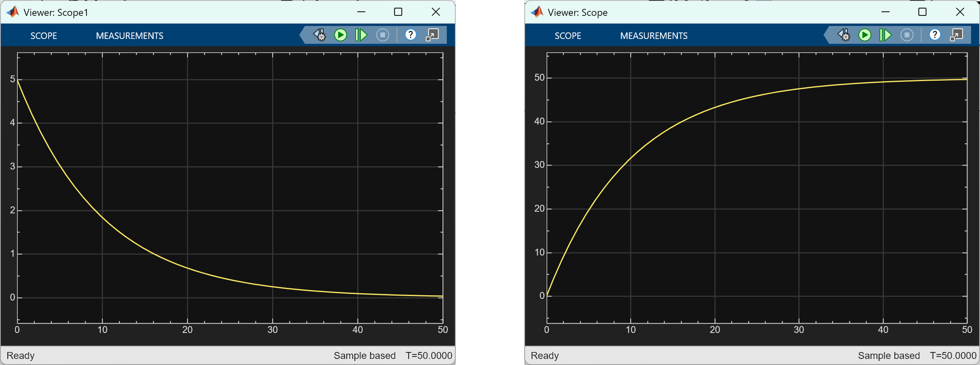This screenshot has height=365, width=980.
Task: Run the simulation from the Scope1 viewer
Action: (340, 35)
